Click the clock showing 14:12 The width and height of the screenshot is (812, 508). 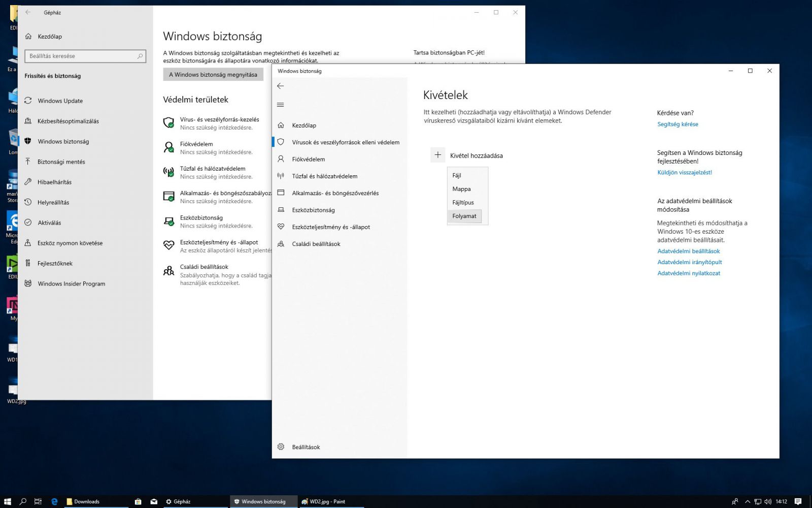tap(782, 501)
